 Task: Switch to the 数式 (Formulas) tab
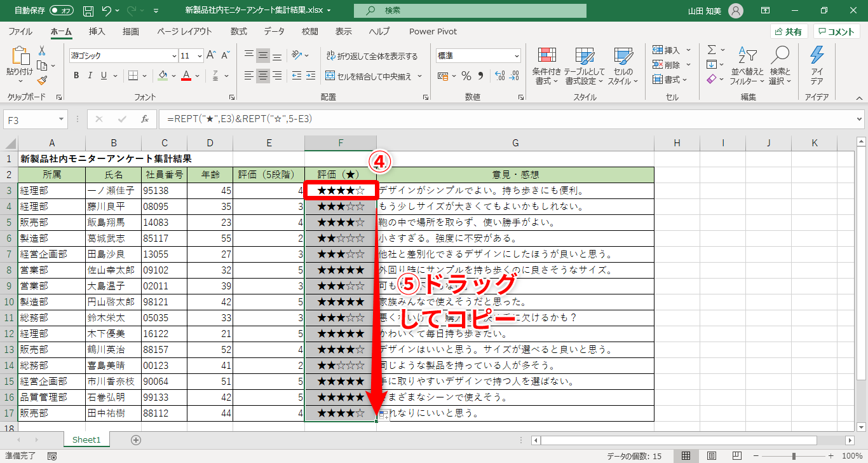click(x=239, y=31)
